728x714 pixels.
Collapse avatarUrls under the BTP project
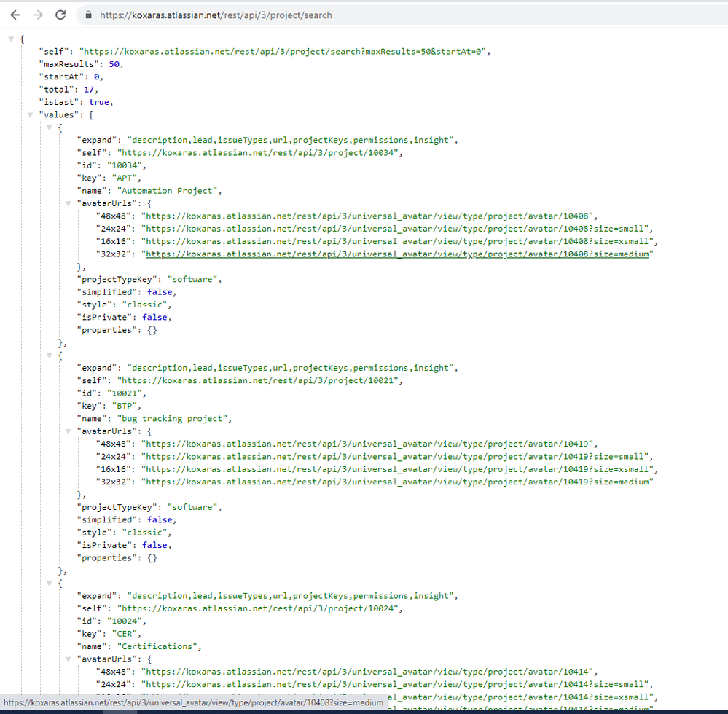tap(68, 431)
